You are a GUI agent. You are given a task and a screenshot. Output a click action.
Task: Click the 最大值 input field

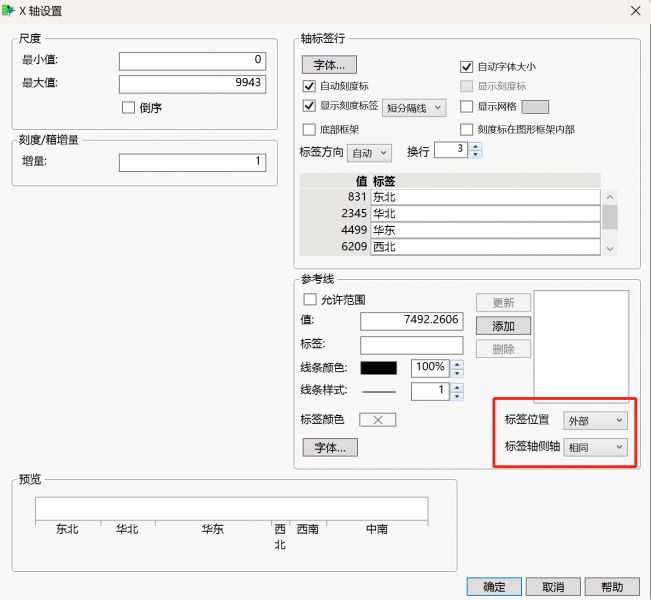tap(191, 83)
